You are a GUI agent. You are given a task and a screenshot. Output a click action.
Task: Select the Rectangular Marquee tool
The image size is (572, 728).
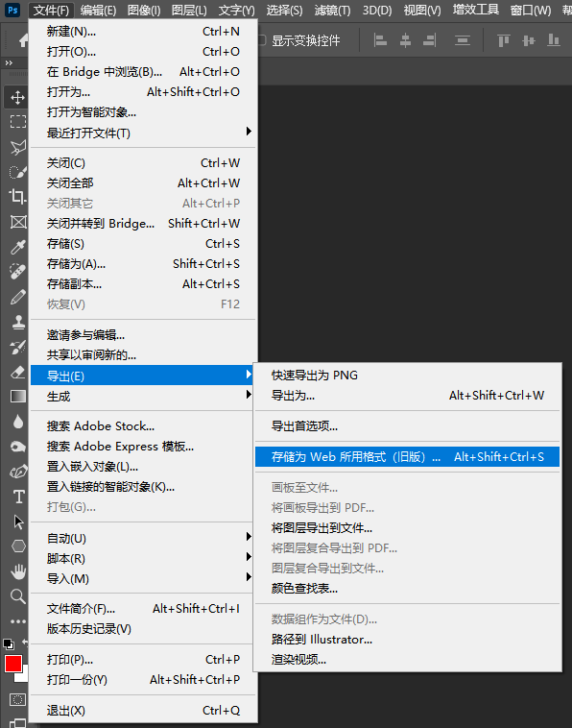click(x=17, y=122)
